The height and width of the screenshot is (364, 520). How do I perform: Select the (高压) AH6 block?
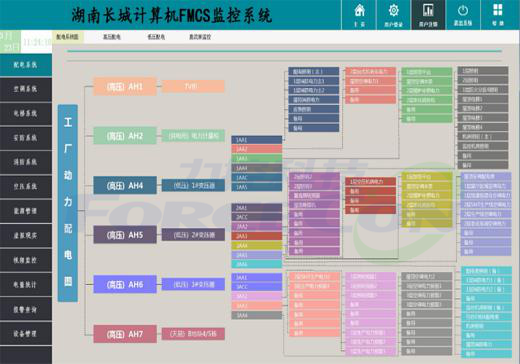click(125, 284)
